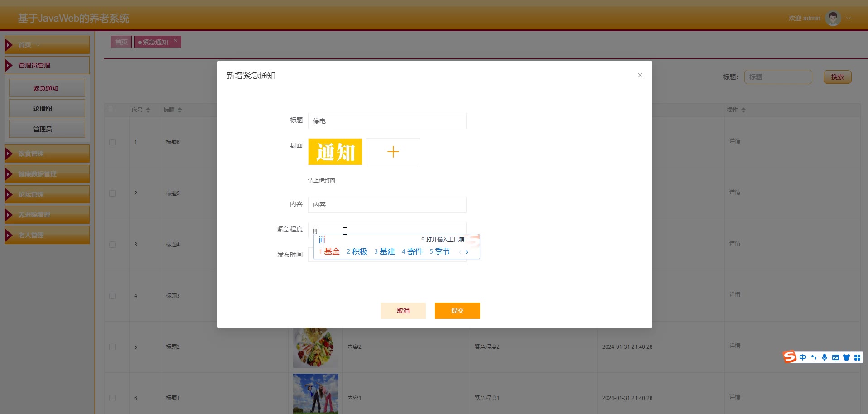Expand the 论坛管理 sidebar menu

(47, 194)
